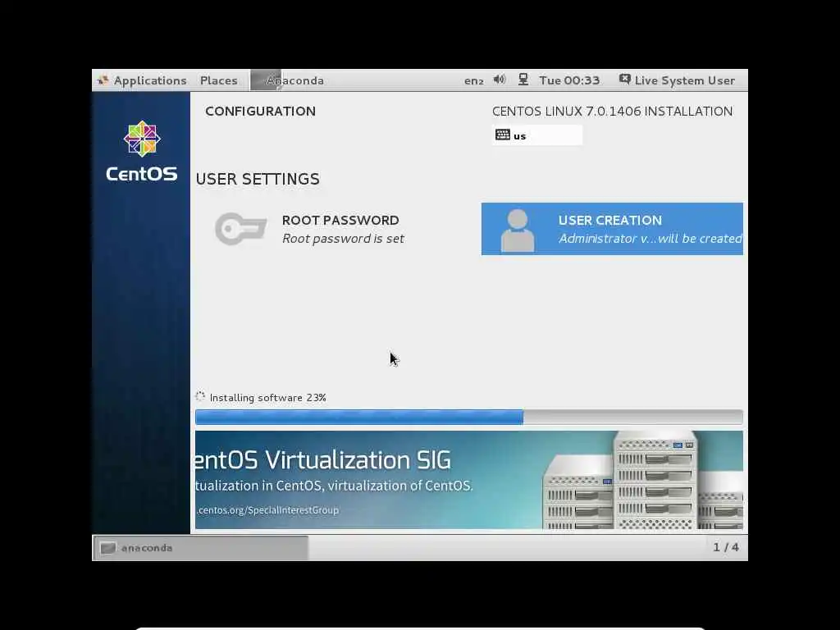
Task: Open the en input source indicator
Action: coord(473,81)
